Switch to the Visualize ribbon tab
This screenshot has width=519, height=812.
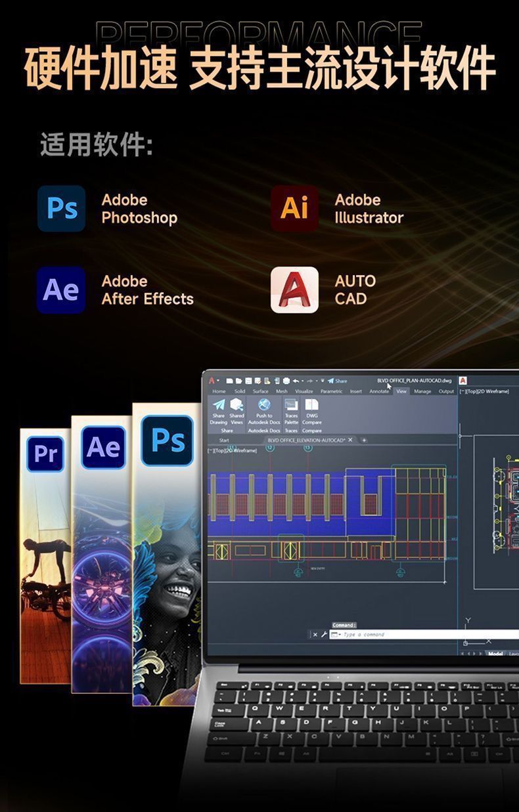[304, 391]
